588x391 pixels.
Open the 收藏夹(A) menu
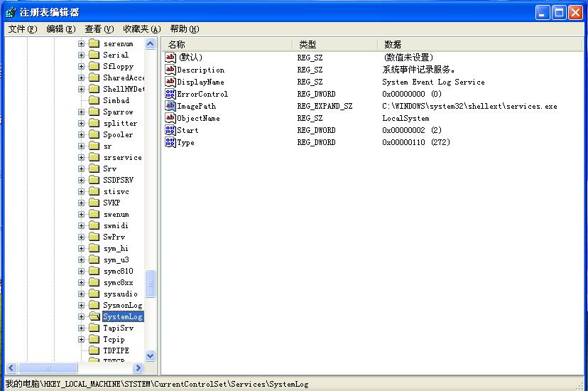(x=142, y=29)
